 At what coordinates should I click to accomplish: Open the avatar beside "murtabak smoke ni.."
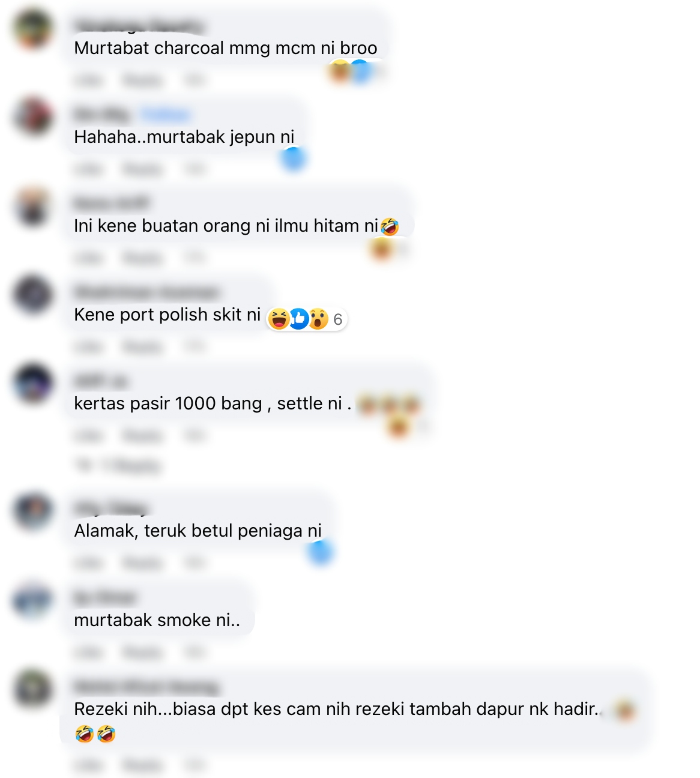[34, 600]
